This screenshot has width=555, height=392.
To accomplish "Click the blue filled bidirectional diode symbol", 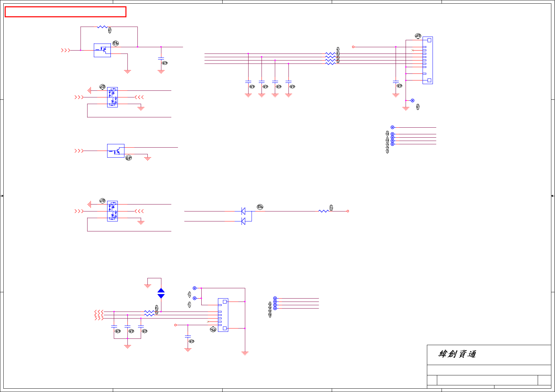I will [x=161, y=293].
